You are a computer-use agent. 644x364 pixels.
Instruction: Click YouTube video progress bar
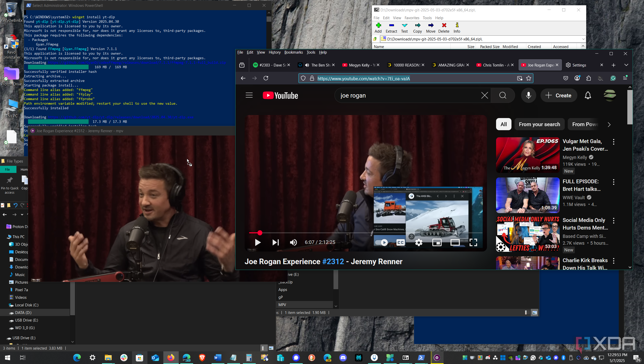pos(366,233)
